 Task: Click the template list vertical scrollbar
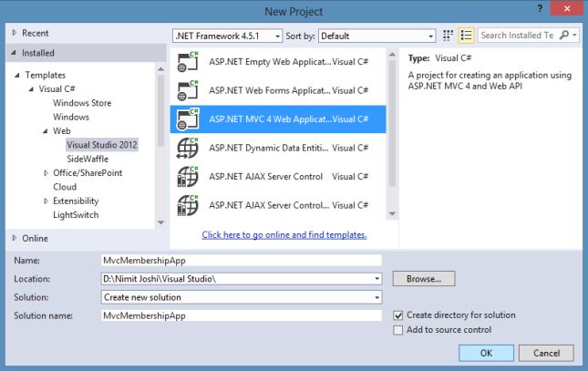coord(392,124)
